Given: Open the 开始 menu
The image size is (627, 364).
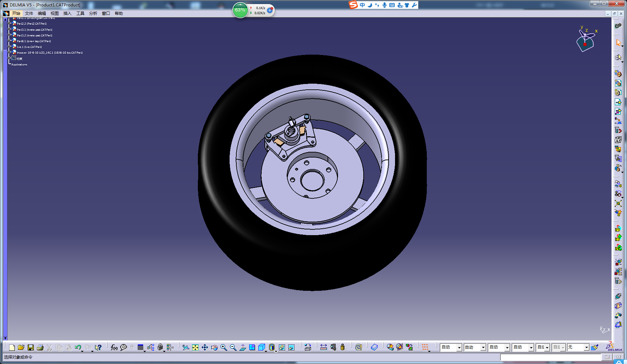Looking at the screenshot, I should 16,13.
